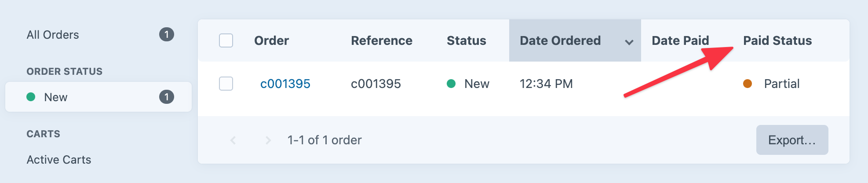The height and width of the screenshot is (183, 868).
Task: Select All Orders in sidebar
Action: pyautogui.click(x=53, y=35)
